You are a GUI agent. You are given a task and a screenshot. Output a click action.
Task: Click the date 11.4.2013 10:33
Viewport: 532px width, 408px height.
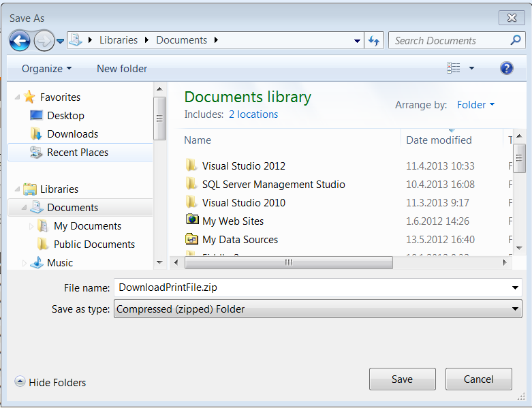(440, 166)
